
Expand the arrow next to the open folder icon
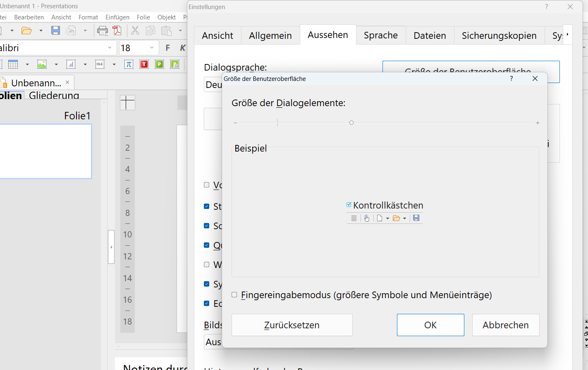coord(41,31)
